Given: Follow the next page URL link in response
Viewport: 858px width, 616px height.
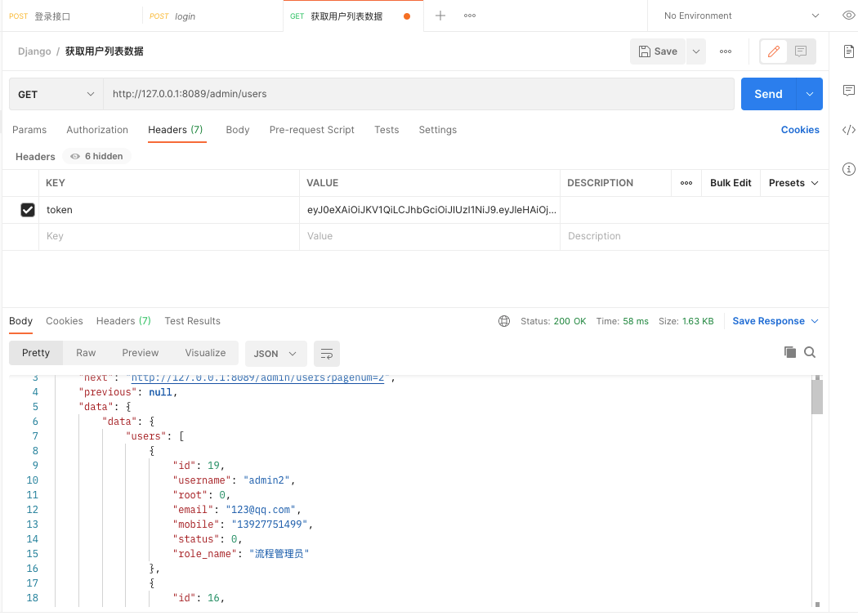Looking at the screenshot, I should click(x=257, y=378).
